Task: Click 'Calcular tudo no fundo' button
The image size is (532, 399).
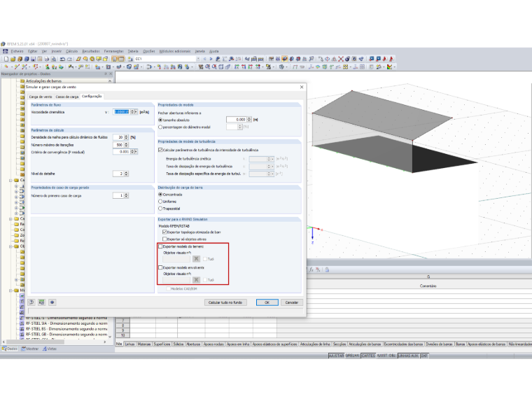Action: point(225,302)
